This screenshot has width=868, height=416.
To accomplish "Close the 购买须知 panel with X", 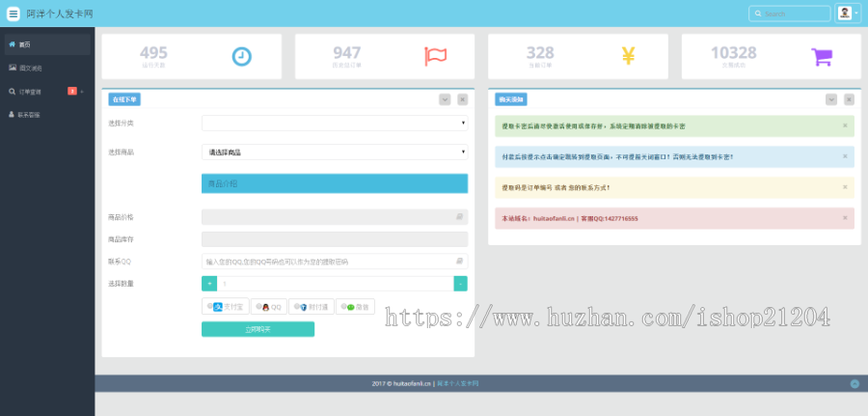I will pyautogui.click(x=849, y=99).
